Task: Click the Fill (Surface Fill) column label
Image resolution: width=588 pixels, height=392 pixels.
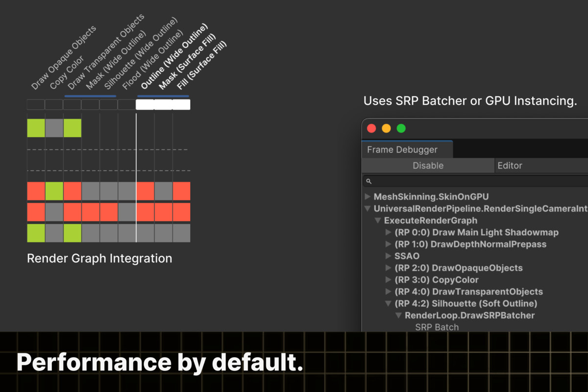Action: tap(202, 66)
